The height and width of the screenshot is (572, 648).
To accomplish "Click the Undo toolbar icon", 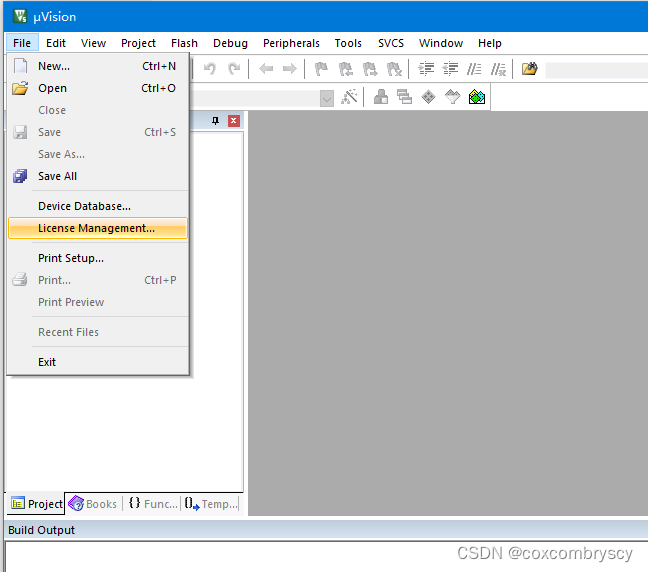I will click(210, 68).
